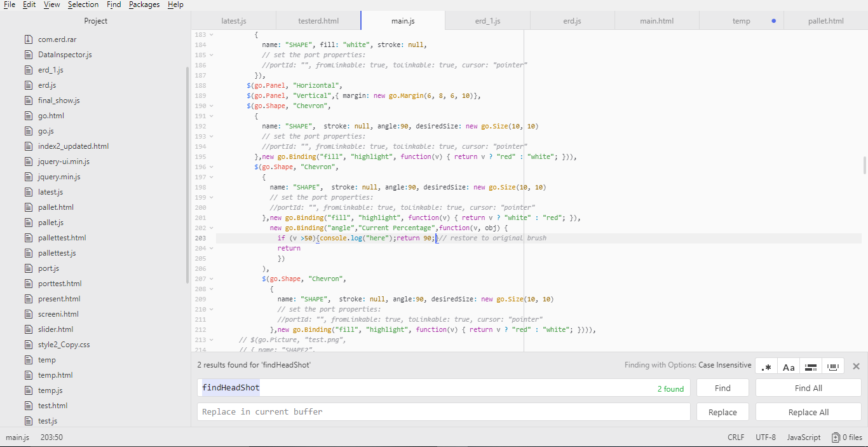Open the JavaScript grammar selector
This screenshot has width=868, height=447.
tap(804, 437)
